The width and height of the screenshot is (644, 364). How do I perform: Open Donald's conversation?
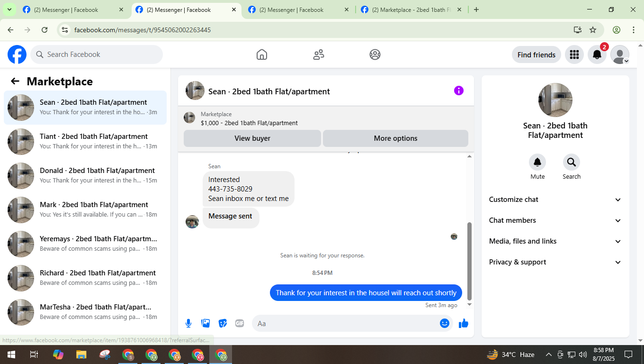click(85, 176)
